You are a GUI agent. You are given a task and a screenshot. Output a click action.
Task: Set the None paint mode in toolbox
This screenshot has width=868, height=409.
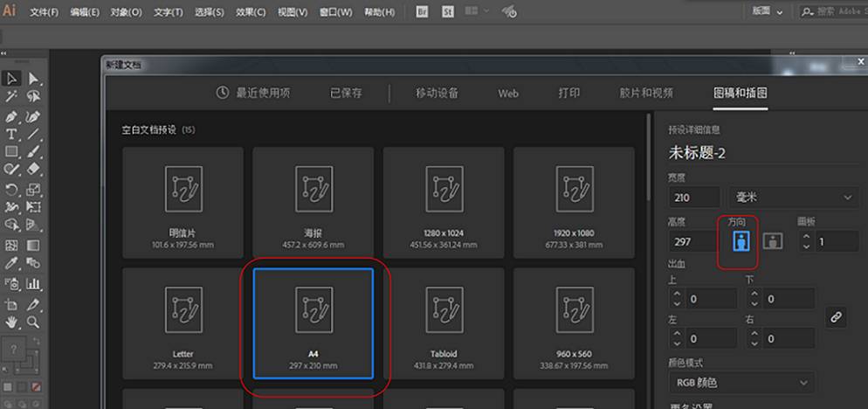(37, 387)
